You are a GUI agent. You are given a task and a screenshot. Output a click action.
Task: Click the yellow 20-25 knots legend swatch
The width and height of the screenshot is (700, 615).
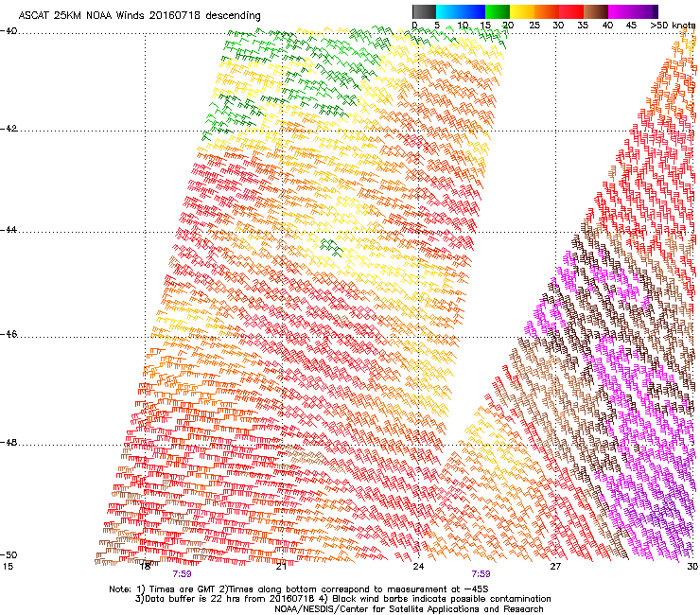point(522,11)
